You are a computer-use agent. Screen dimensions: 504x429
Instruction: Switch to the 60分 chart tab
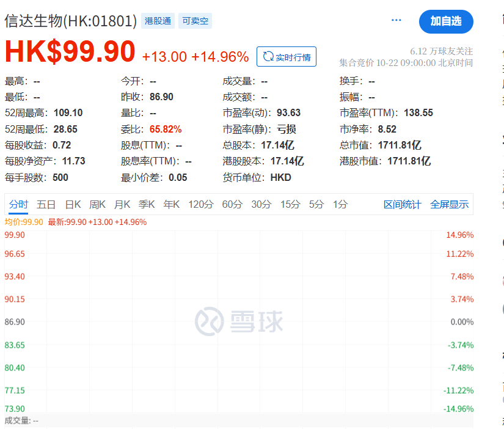(x=232, y=205)
